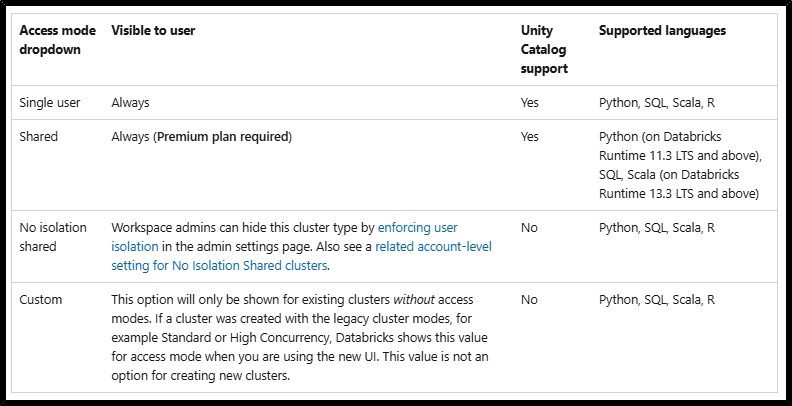Click the italic 'without' word in Custom description

point(414,299)
